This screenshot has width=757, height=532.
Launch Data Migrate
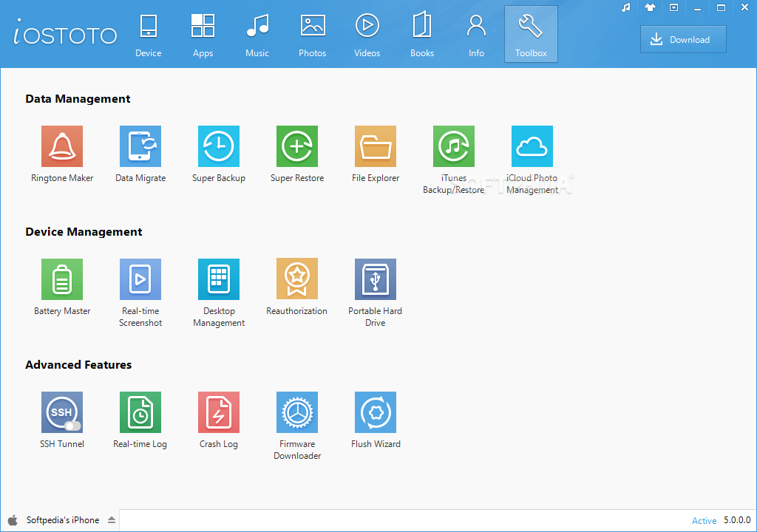[x=140, y=146]
